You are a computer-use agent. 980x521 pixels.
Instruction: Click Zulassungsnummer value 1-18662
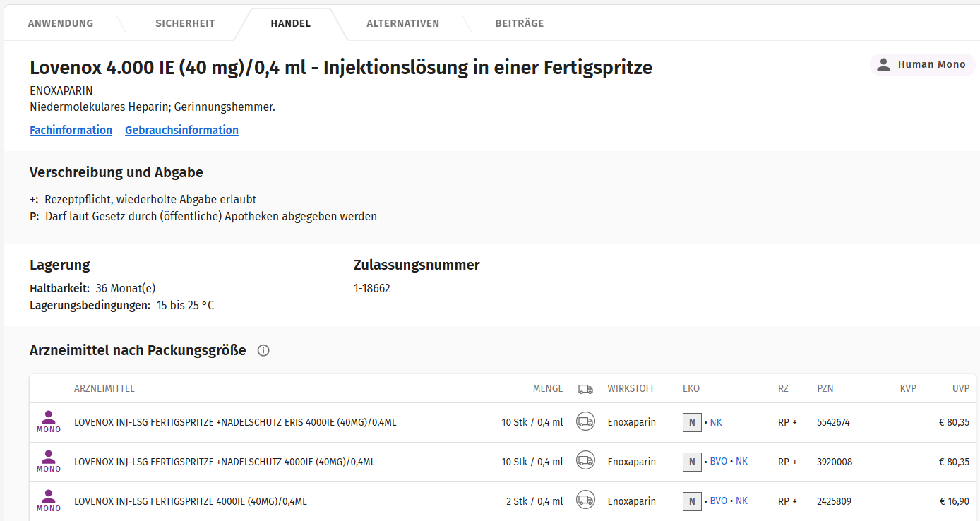(x=372, y=289)
